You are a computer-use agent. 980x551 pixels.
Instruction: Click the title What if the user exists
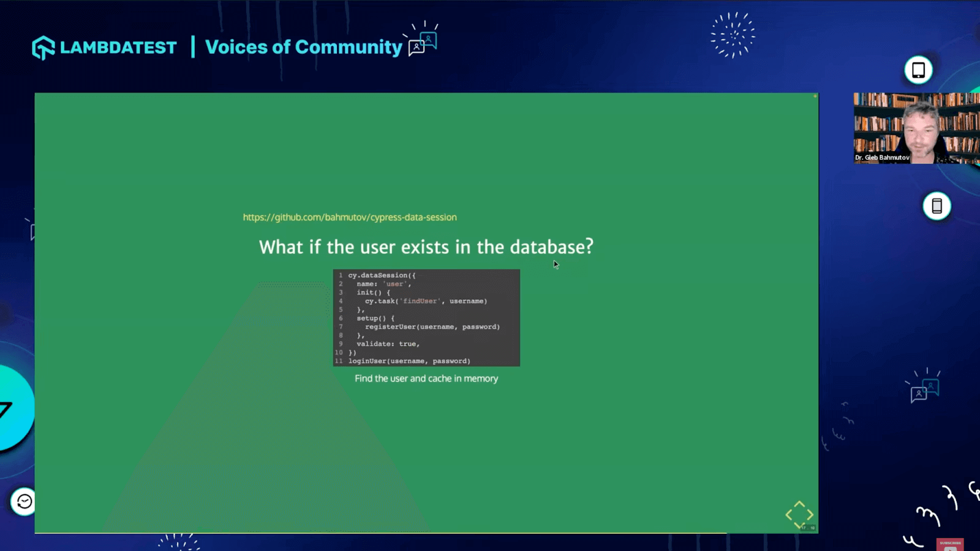pyautogui.click(x=426, y=247)
